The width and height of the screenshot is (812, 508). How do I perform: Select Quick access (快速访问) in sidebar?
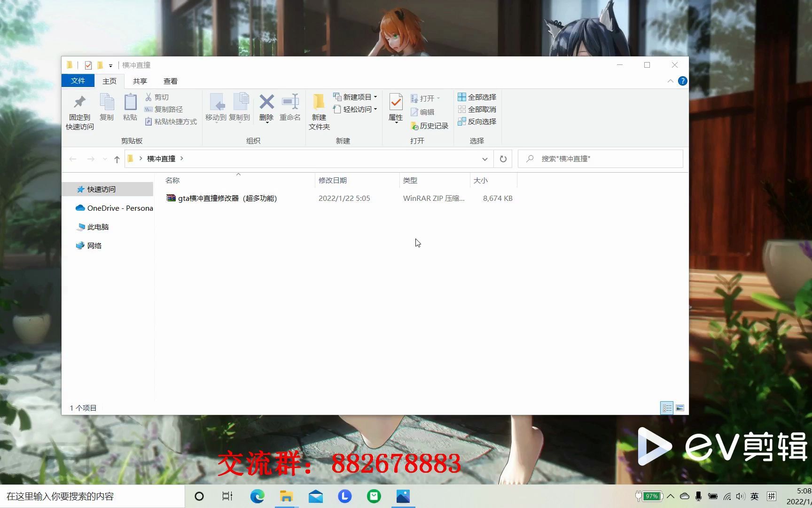(107, 189)
